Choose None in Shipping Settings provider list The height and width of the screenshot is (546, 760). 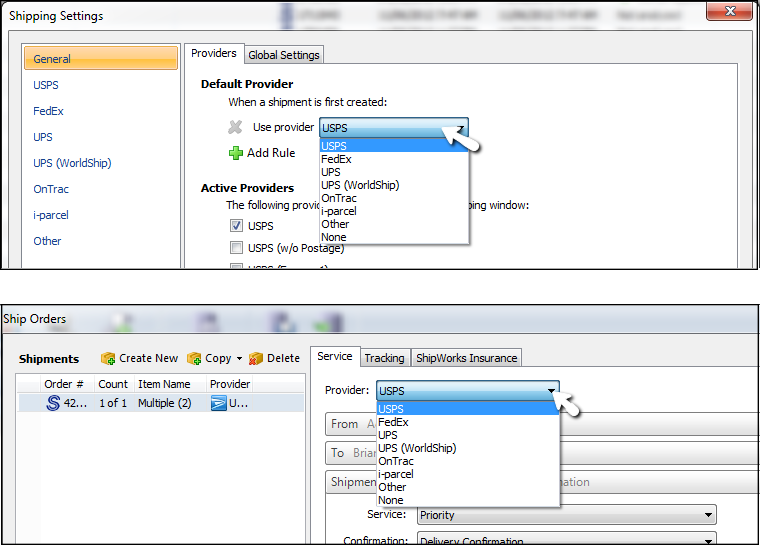coord(394,238)
